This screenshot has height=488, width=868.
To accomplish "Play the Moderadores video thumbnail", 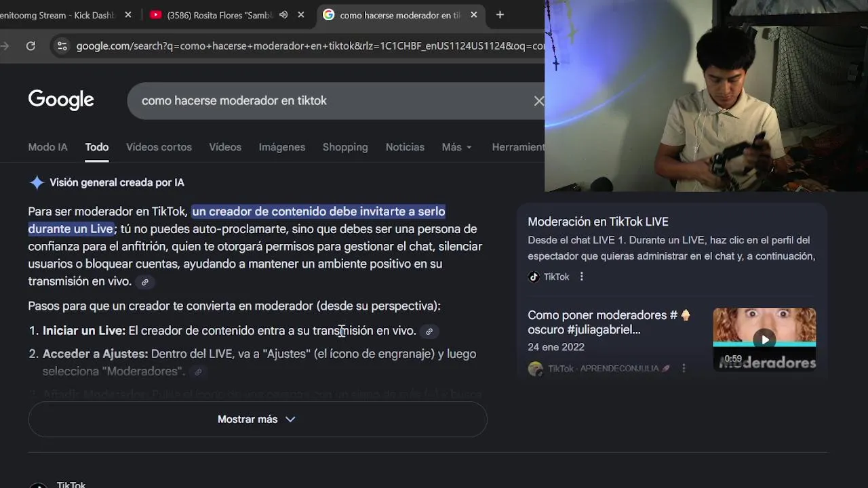I will click(x=764, y=339).
